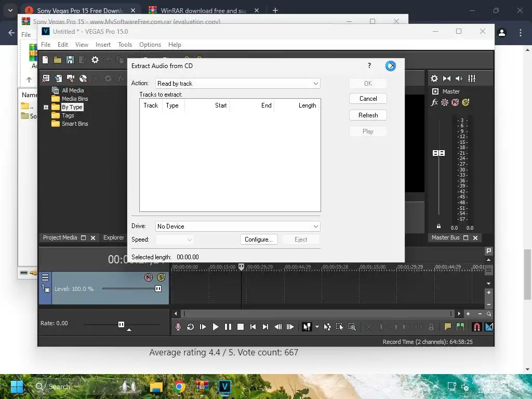Screen dimensions: 532x399
Task: Click the Record microphone button
Action: [178, 327]
